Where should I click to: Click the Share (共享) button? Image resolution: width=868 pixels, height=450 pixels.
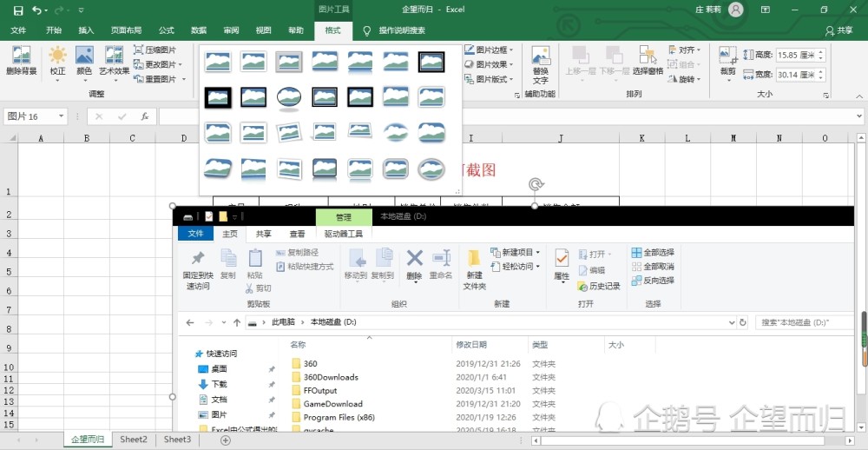(x=838, y=30)
